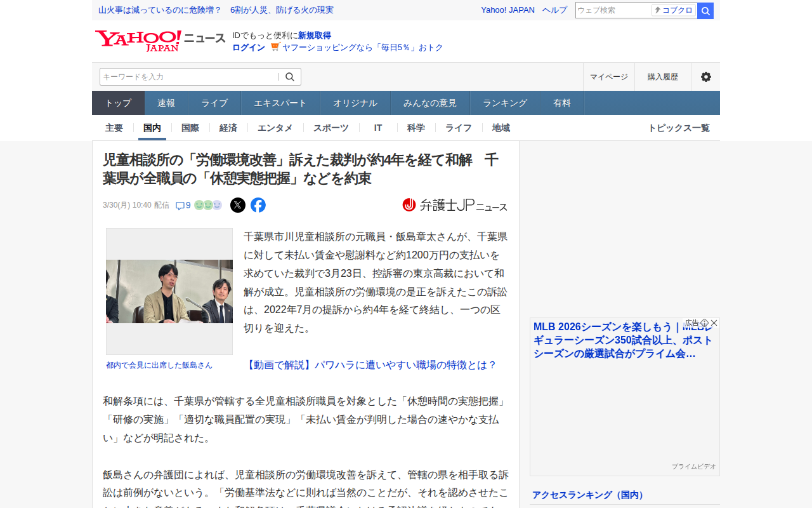Click the reader reaction face icons
This screenshot has height=508, width=812.
click(208, 205)
